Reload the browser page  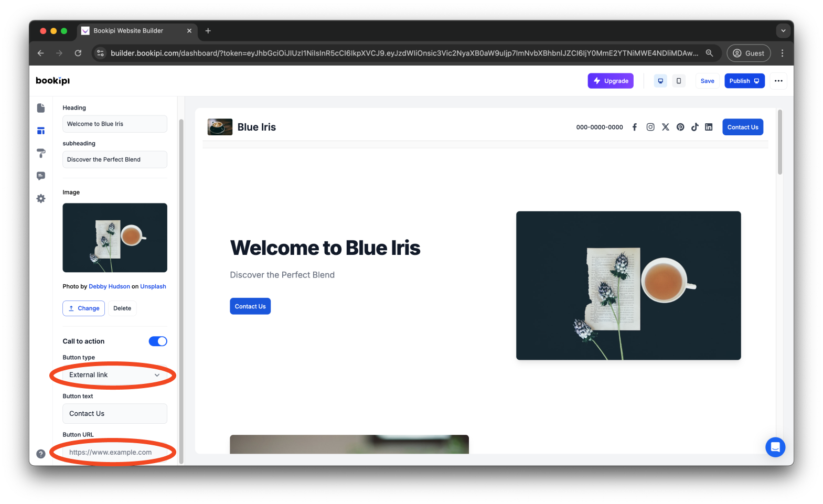[x=78, y=53]
